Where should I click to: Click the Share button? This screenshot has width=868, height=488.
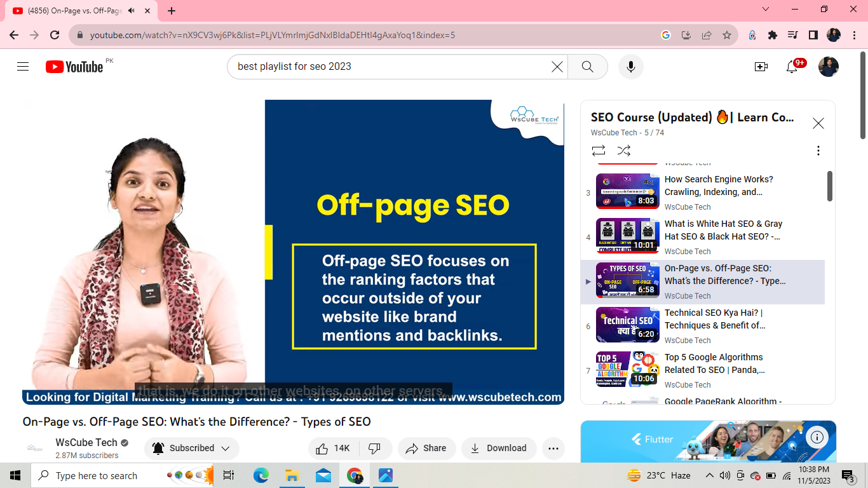tap(426, 448)
